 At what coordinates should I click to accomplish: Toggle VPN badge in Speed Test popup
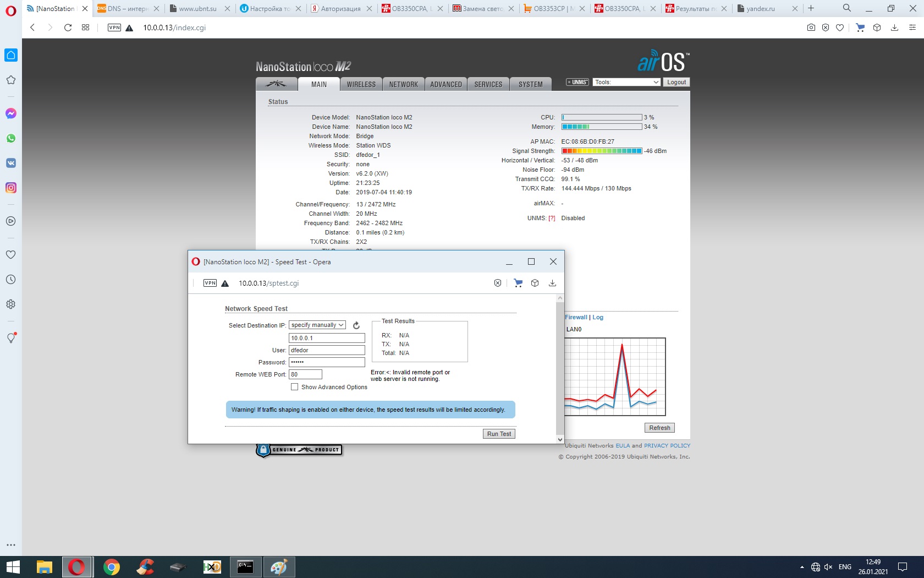tap(210, 283)
